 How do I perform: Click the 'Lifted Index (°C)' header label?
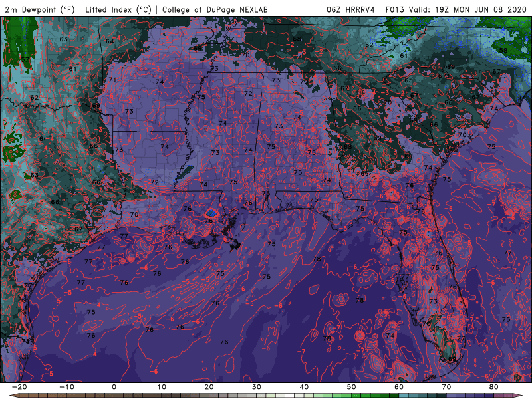coord(118,9)
